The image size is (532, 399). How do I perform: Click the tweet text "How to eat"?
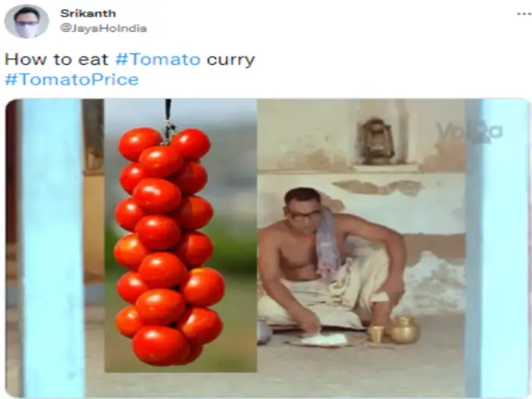(x=56, y=59)
